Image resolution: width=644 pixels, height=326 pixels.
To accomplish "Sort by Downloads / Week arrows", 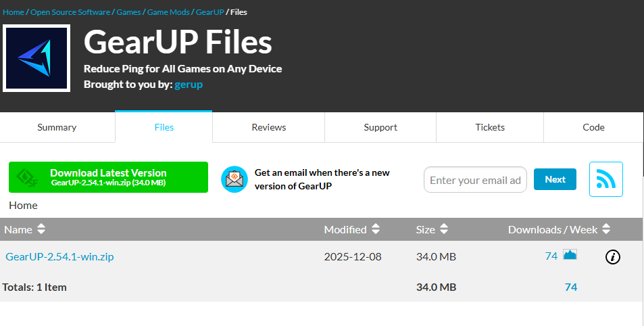I will point(606,229).
